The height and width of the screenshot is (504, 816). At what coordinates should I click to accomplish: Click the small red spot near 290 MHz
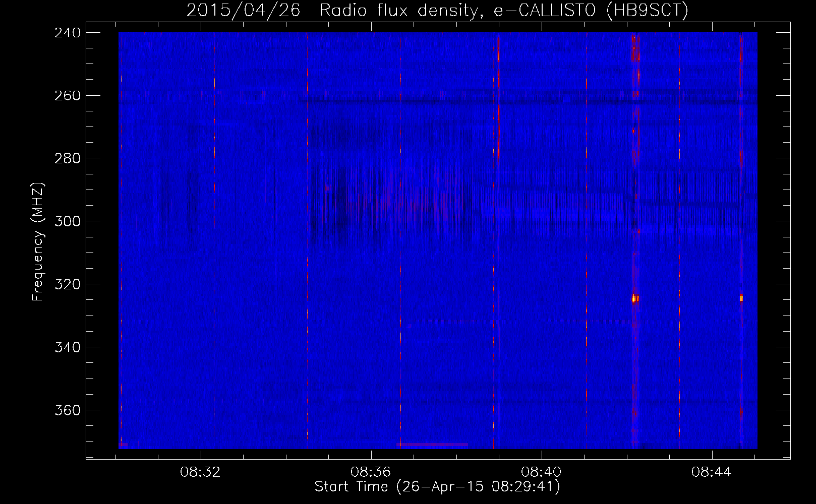(327, 188)
